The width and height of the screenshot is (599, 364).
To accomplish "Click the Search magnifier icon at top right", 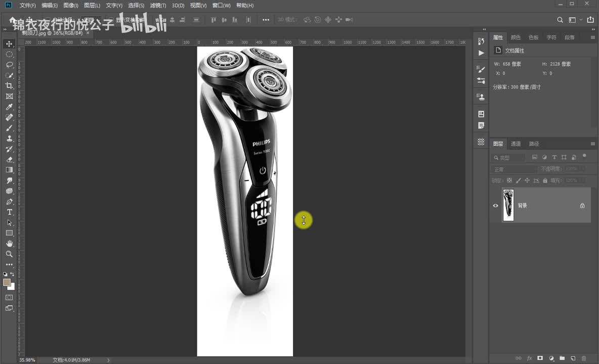I will tap(560, 20).
